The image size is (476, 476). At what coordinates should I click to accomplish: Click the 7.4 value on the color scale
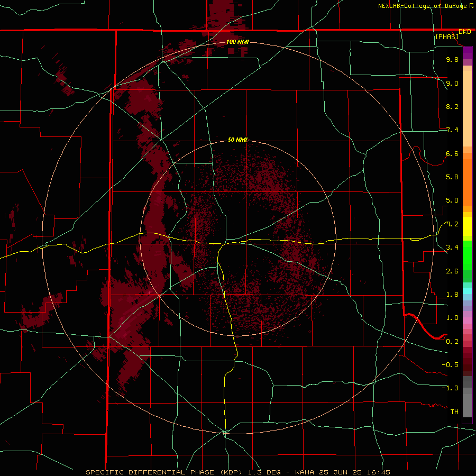[x=452, y=130]
